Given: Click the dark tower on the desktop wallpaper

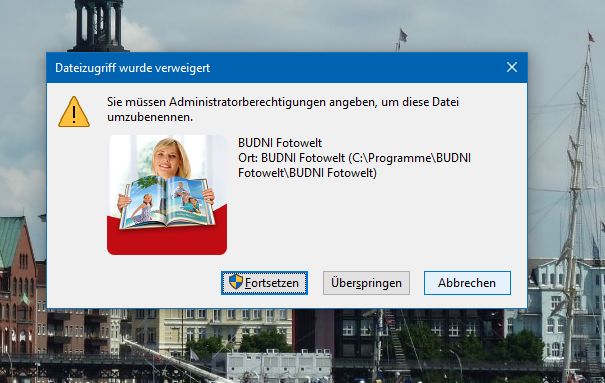Looking at the screenshot, I should (98, 26).
